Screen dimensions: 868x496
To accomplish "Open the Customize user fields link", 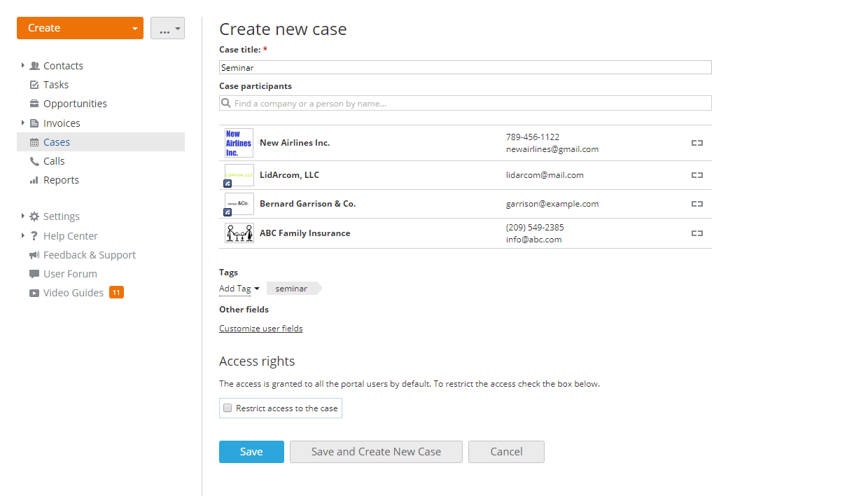I will (260, 328).
